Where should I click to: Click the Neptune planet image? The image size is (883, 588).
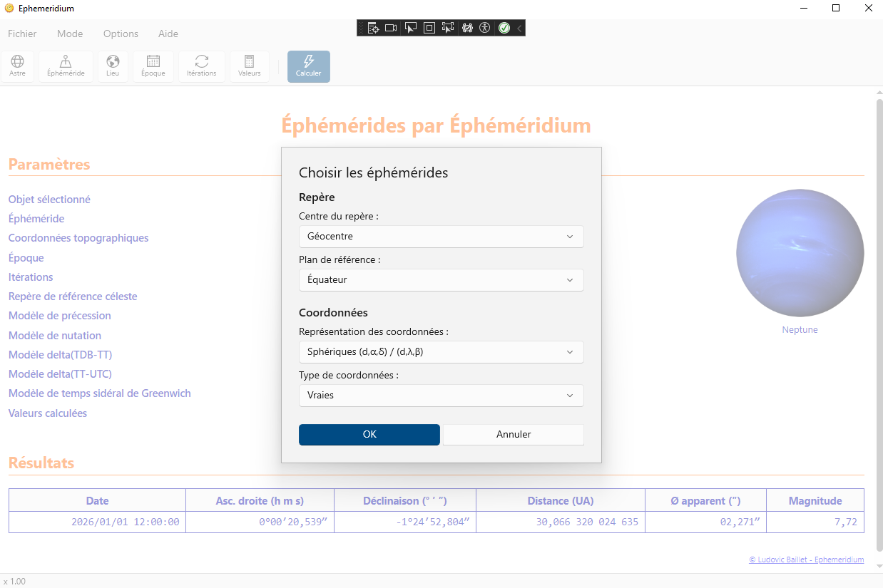tap(800, 253)
